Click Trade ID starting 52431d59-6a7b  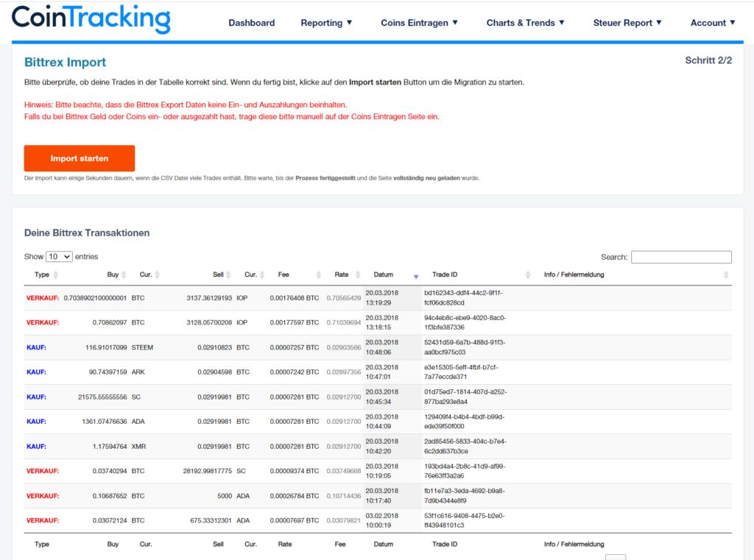(x=465, y=347)
